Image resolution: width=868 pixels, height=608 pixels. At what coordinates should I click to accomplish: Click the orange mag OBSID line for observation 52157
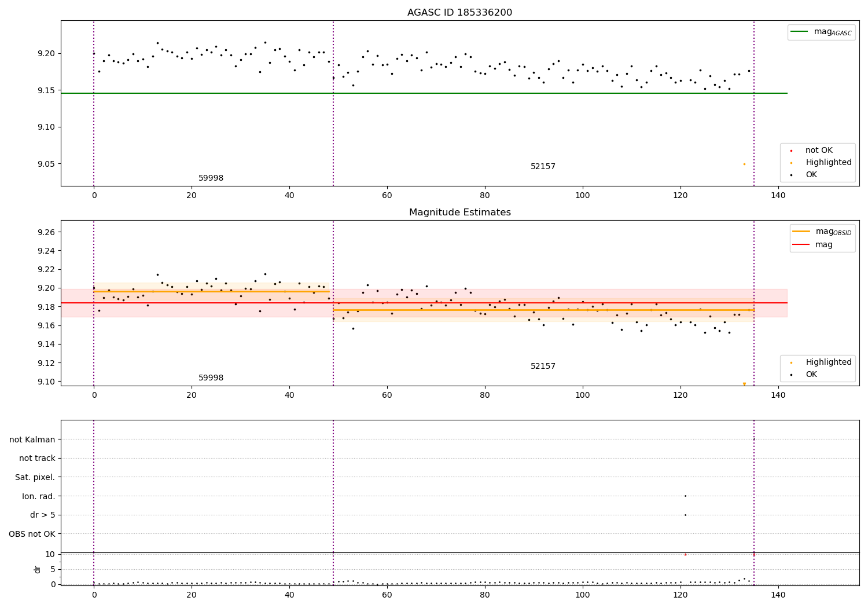pos(544,310)
